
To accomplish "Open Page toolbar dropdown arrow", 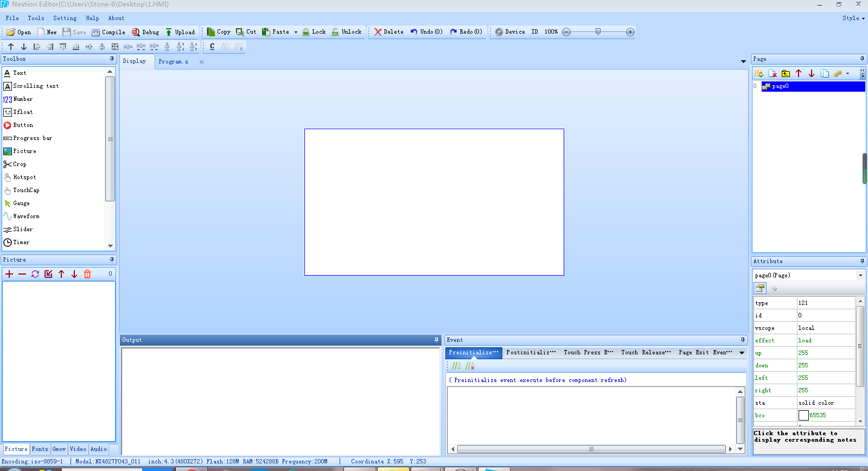I will click(847, 73).
